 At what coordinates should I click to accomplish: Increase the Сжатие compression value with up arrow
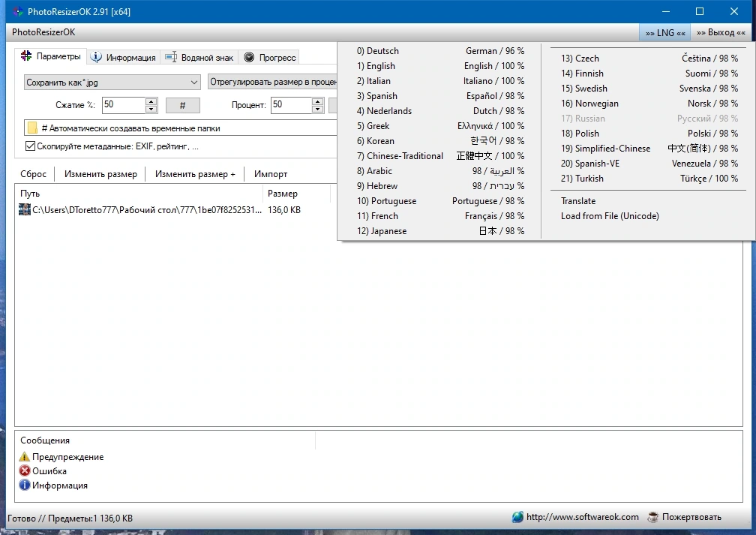tap(151, 101)
